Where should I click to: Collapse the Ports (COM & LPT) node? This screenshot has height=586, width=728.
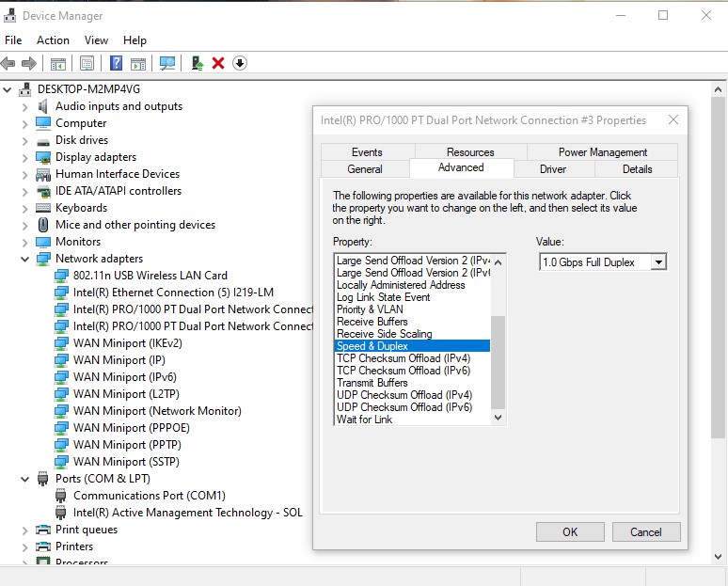tap(25, 479)
